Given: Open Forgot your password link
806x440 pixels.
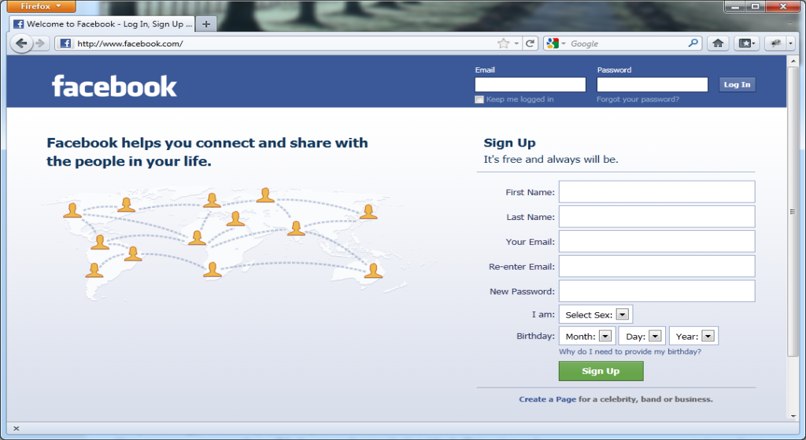Looking at the screenshot, I should [637, 99].
